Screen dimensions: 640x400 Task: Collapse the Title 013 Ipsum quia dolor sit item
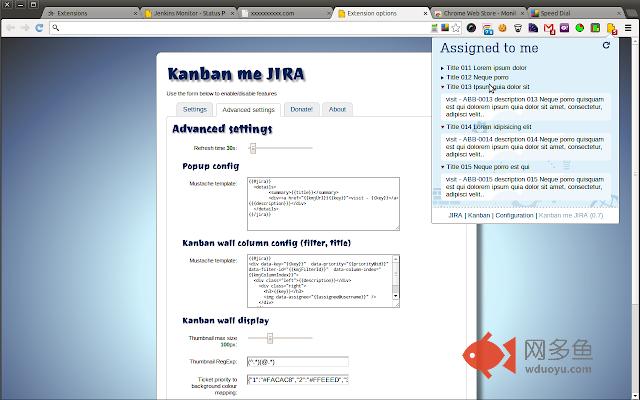pyautogui.click(x=485, y=87)
